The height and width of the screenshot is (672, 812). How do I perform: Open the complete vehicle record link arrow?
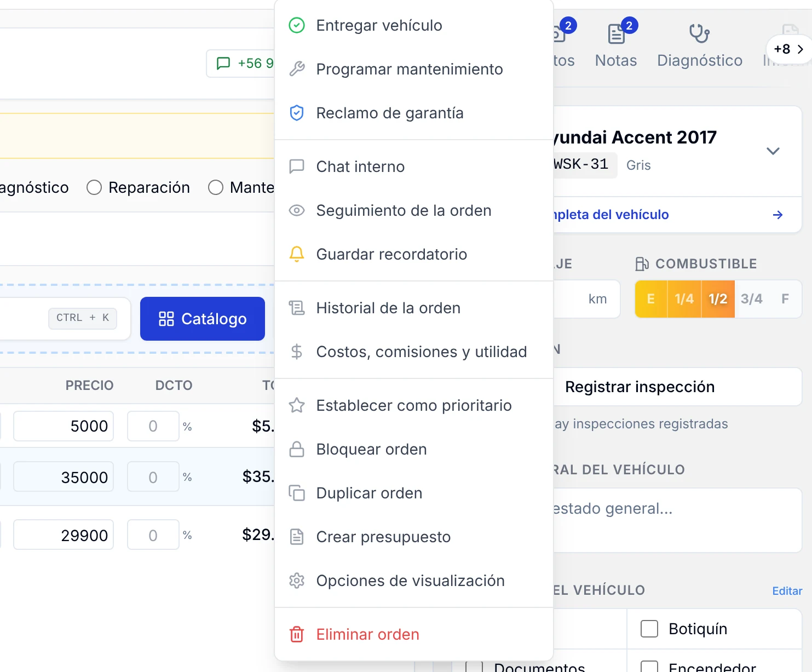[778, 215]
